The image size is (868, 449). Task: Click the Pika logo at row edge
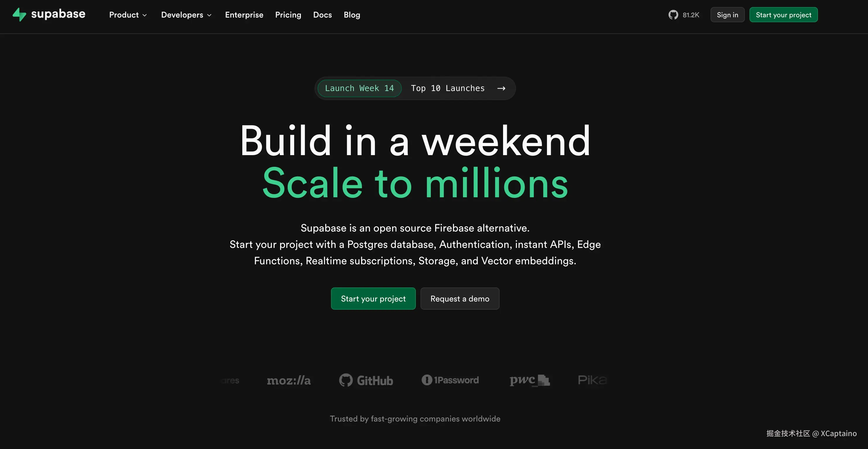[x=592, y=380]
